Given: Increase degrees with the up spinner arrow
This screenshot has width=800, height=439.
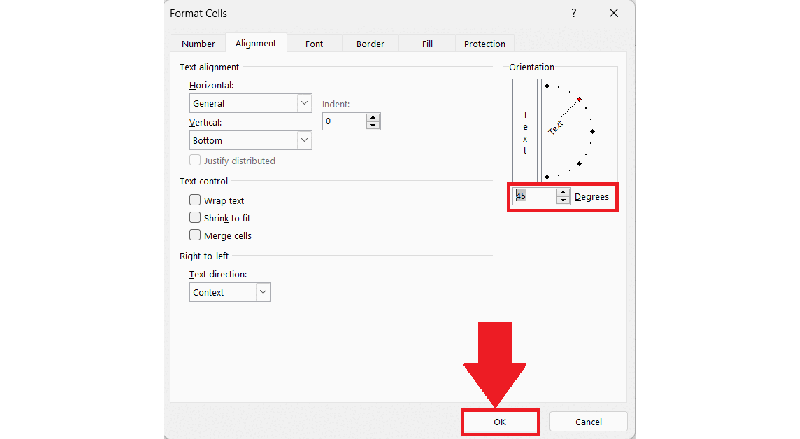Looking at the screenshot, I should 563,192.
